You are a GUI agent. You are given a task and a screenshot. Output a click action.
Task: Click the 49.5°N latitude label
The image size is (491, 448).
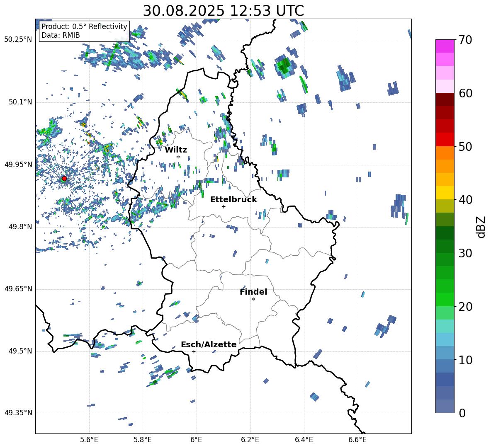pos(20,351)
